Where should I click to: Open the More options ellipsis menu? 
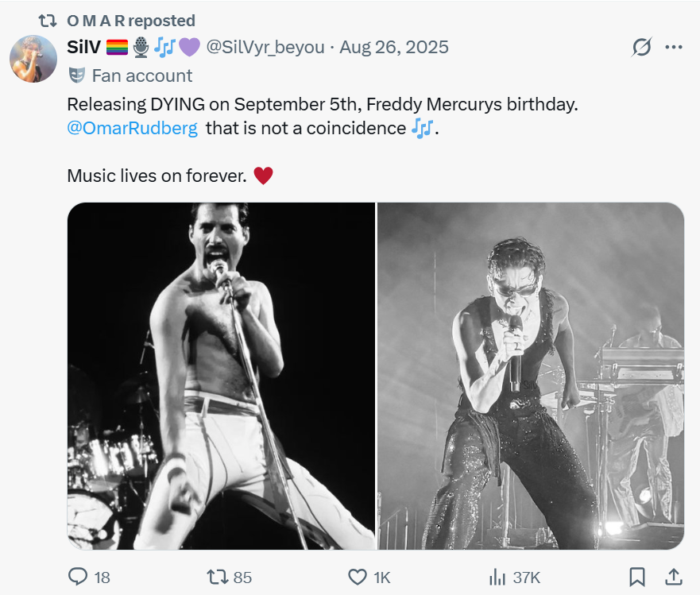(674, 48)
